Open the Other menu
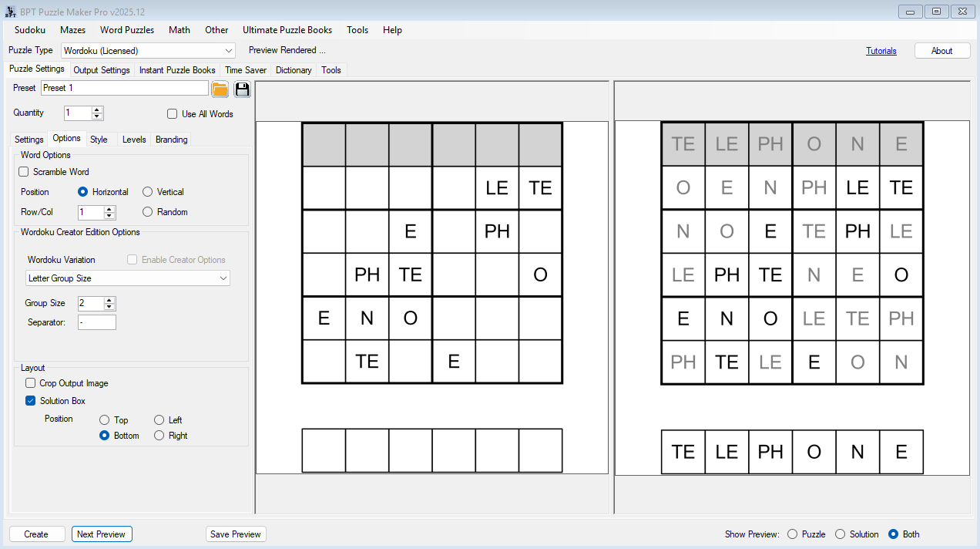The width and height of the screenshot is (980, 549). (x=216, y=30)
